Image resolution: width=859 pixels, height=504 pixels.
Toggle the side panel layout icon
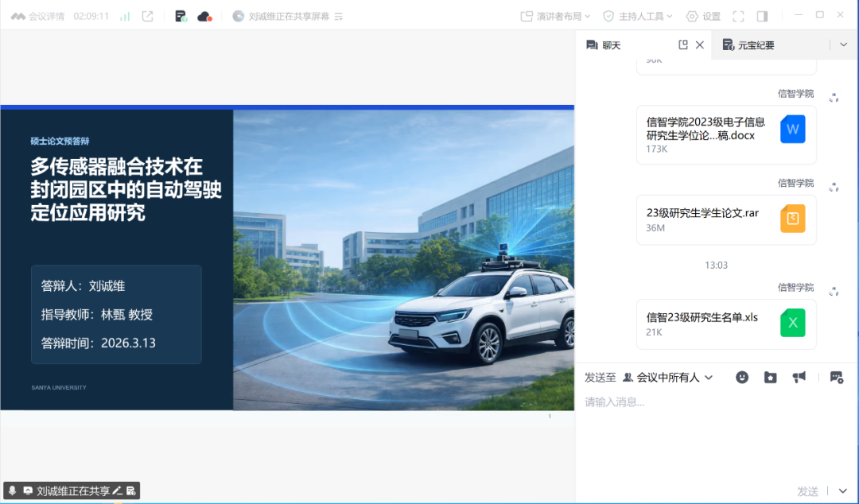tap(762, 16)
